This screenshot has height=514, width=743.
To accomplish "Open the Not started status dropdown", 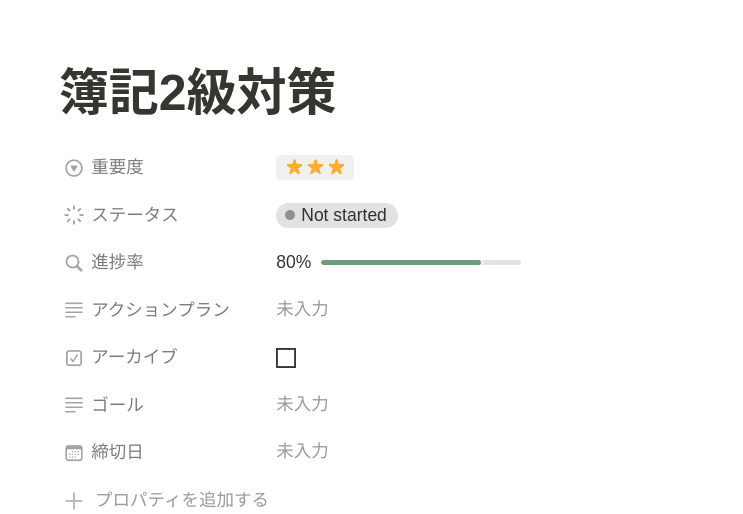I will 336,215.
